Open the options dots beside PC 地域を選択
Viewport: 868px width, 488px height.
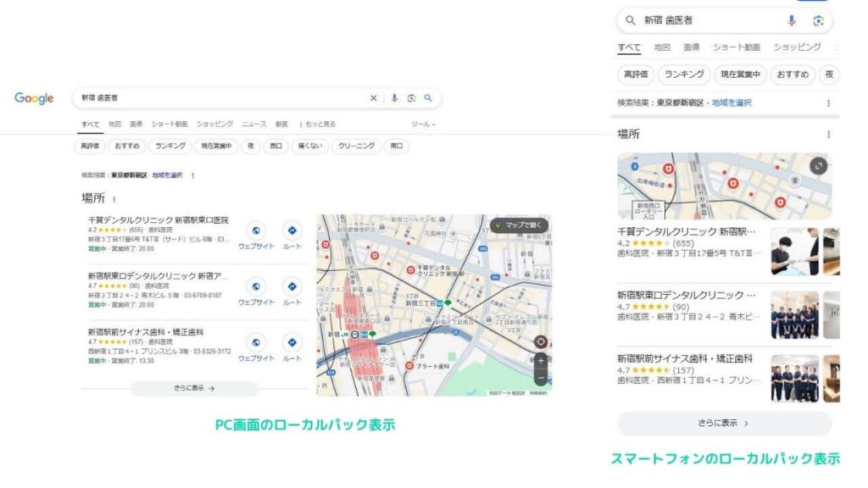point(192,175)
